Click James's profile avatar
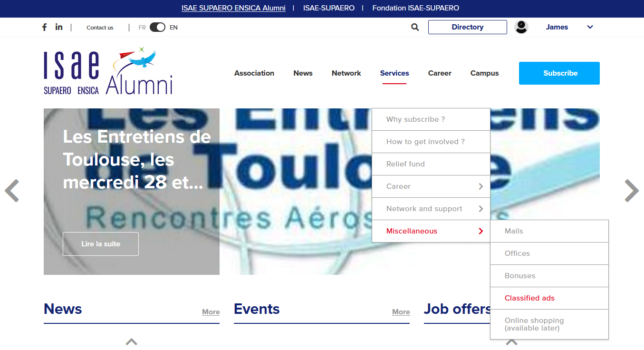The image size is (644, 350). (x=521, y=27)
